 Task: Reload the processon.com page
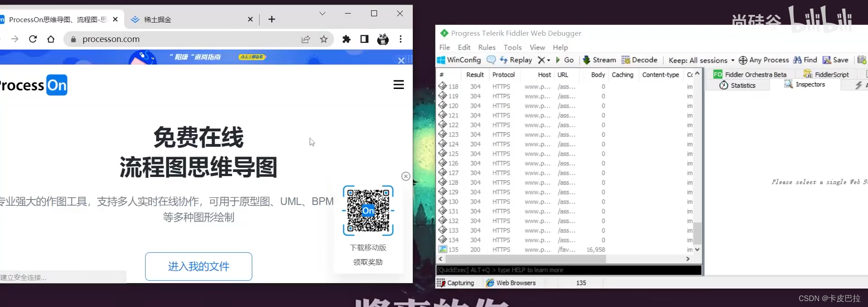33,39
